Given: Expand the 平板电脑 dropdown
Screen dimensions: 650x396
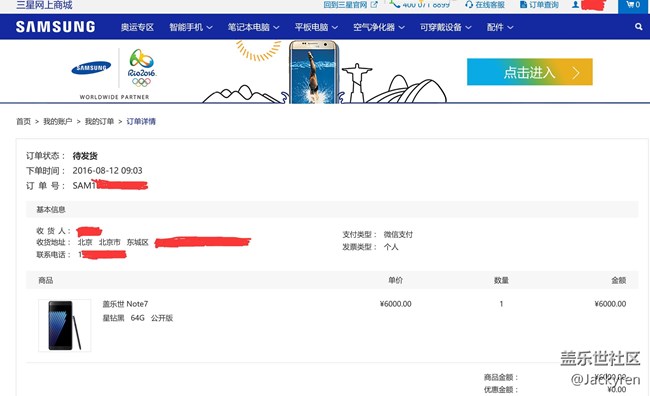Looking at the screenshot, I should pyautogui.click(x=316, y=27).
